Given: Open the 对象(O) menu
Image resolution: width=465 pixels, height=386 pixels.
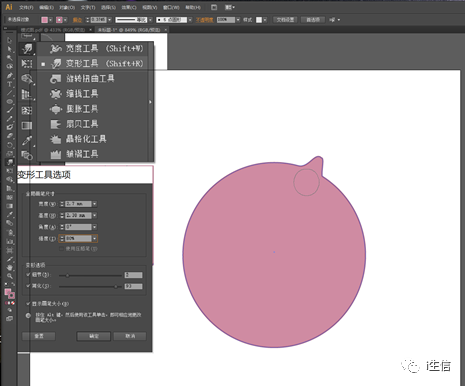Looking at the screenshot, I should tap(67, 7).
